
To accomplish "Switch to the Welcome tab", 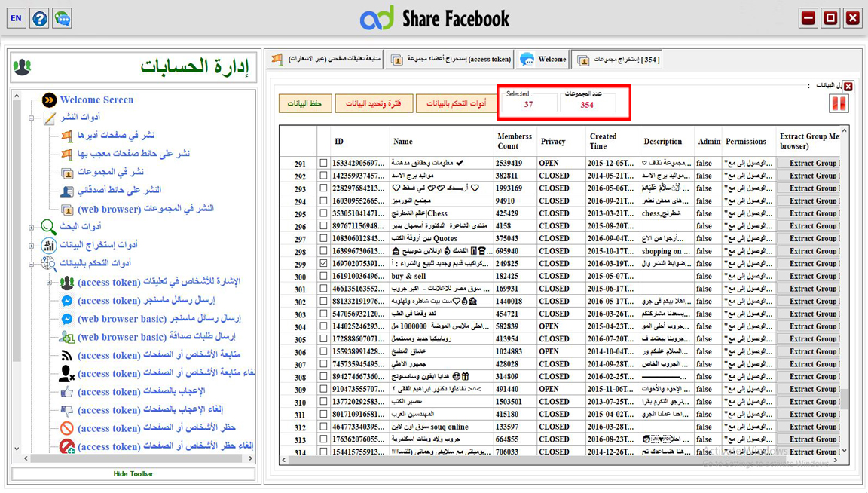I will [542, 59].
